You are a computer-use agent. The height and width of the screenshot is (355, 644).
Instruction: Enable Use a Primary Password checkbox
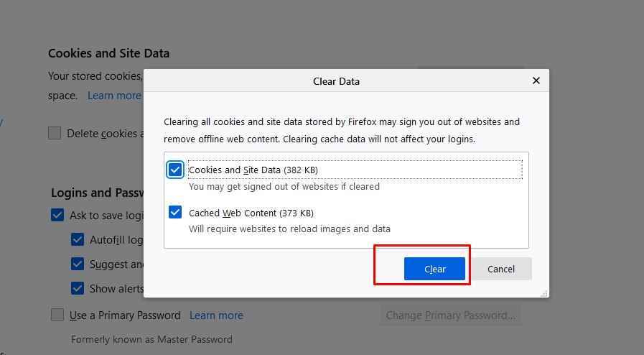click(x=57, y=315)
